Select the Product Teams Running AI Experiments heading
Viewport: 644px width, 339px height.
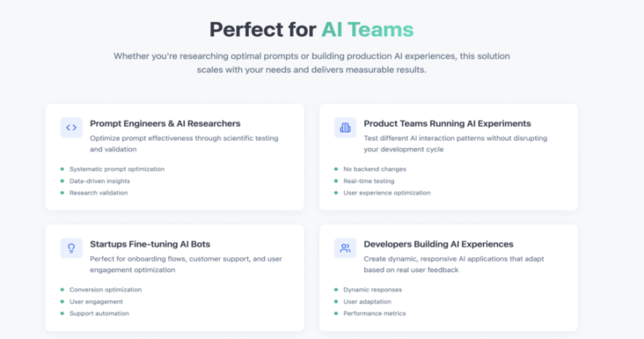[447, 123]
